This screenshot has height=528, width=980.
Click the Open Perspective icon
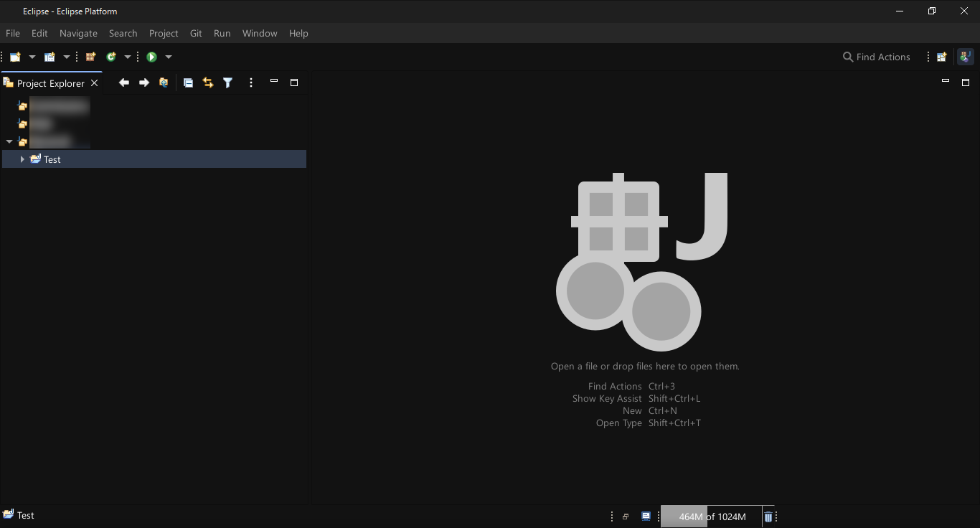(942, 57)
